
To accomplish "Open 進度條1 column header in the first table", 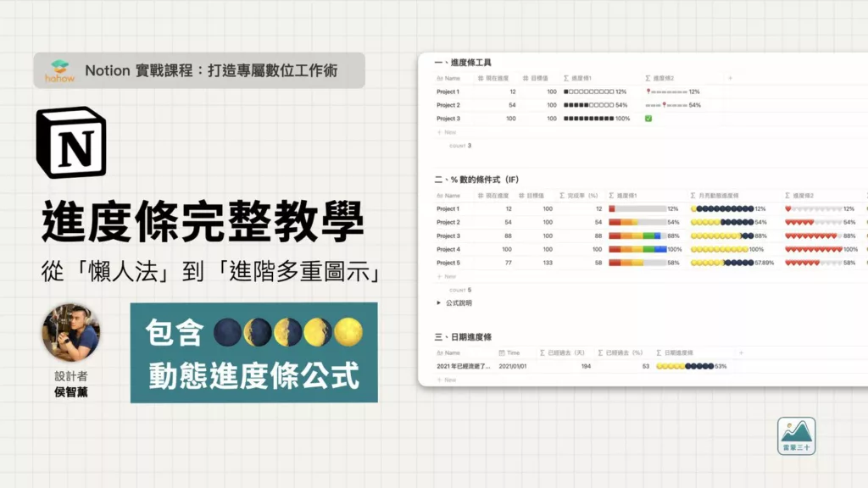I will (577, 78).
